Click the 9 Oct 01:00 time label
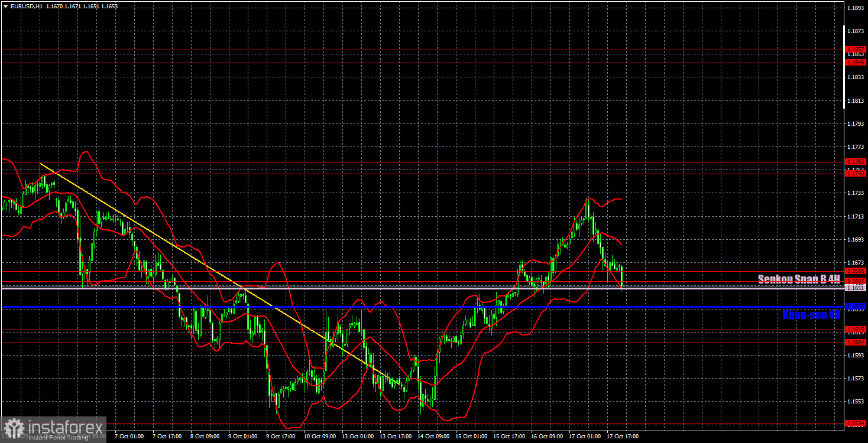868x443 pixels. click(x=243, y=437)
